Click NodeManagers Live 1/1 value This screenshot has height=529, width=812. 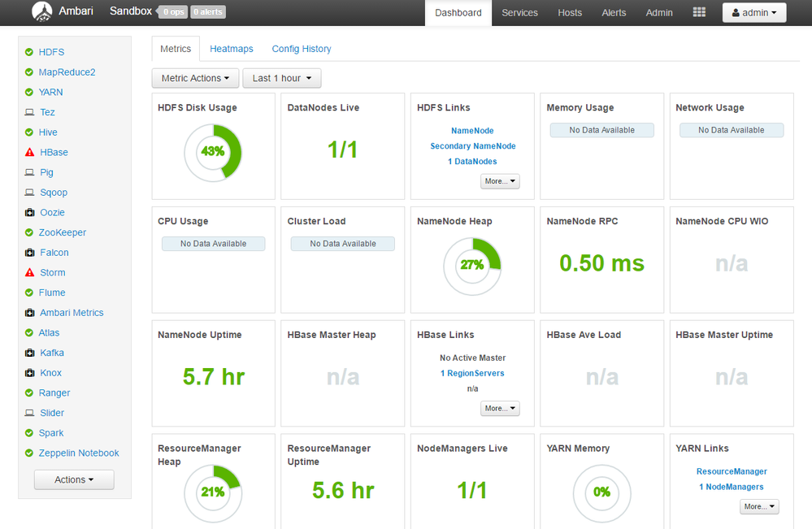pyautogui.click(x=472, y=491)
